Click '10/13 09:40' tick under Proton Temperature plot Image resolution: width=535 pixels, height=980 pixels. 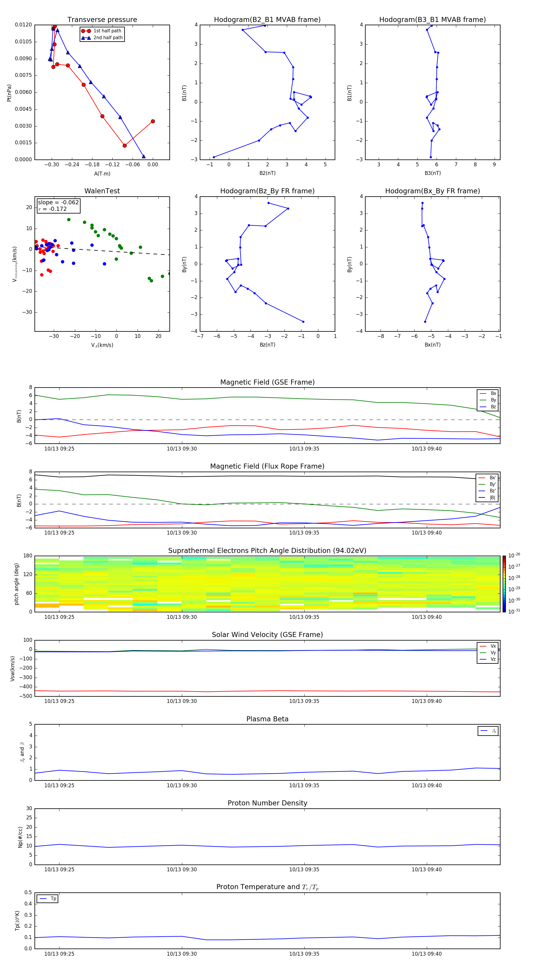click(427, 954)
